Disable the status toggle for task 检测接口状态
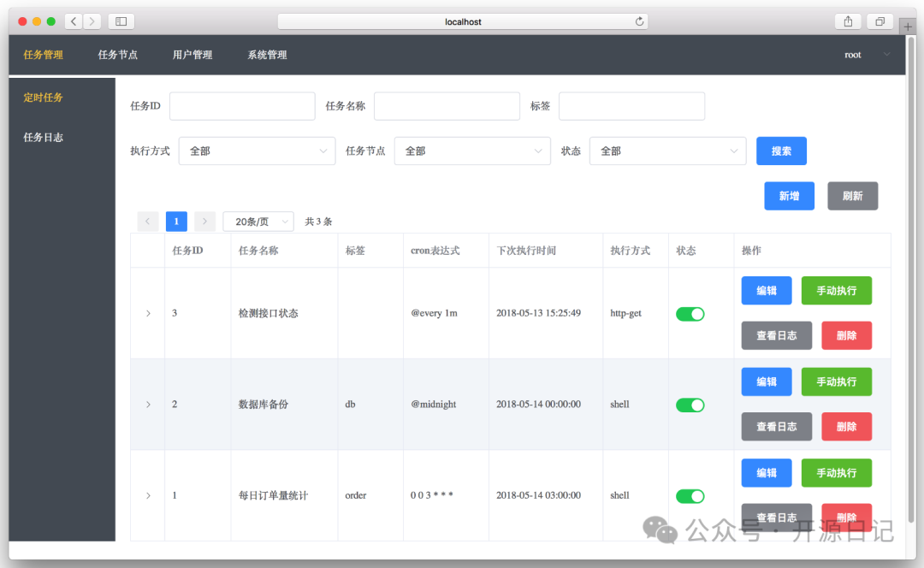Viewport: 924px width, 568px height. click(690, 313)
